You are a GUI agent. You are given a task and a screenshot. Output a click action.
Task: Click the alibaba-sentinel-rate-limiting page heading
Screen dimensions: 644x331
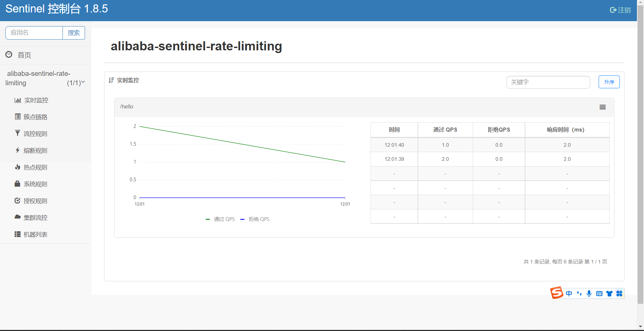197,46
